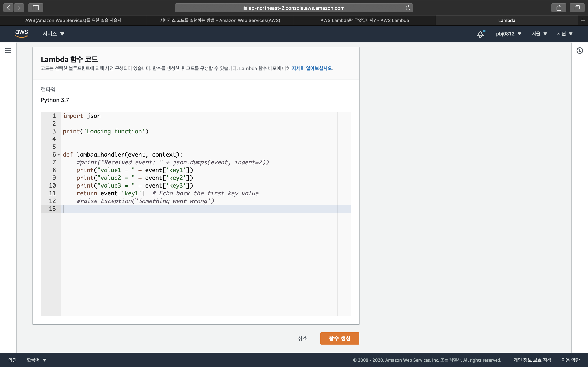Open the notifications bell
Screen dimensions: 588x367
coord(480,34)
